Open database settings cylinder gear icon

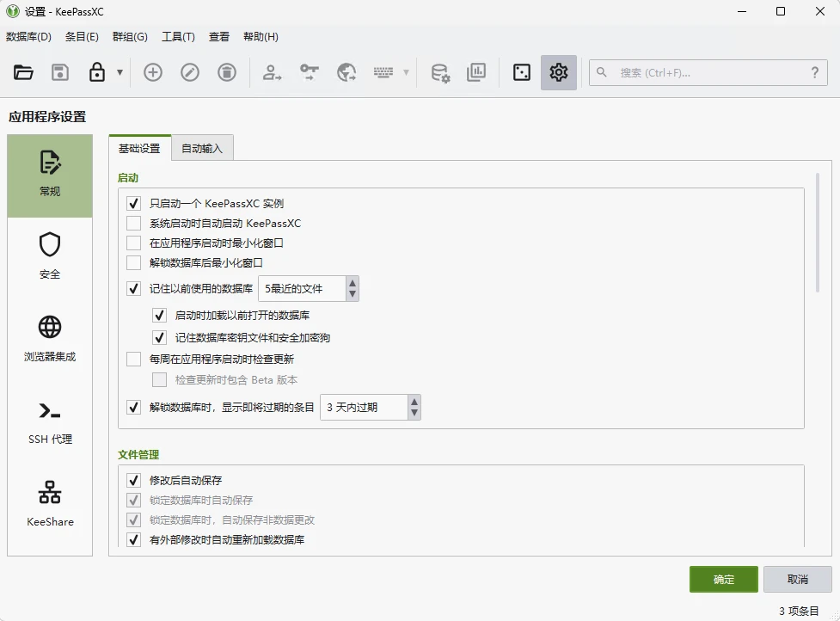[x=440, y=72]
